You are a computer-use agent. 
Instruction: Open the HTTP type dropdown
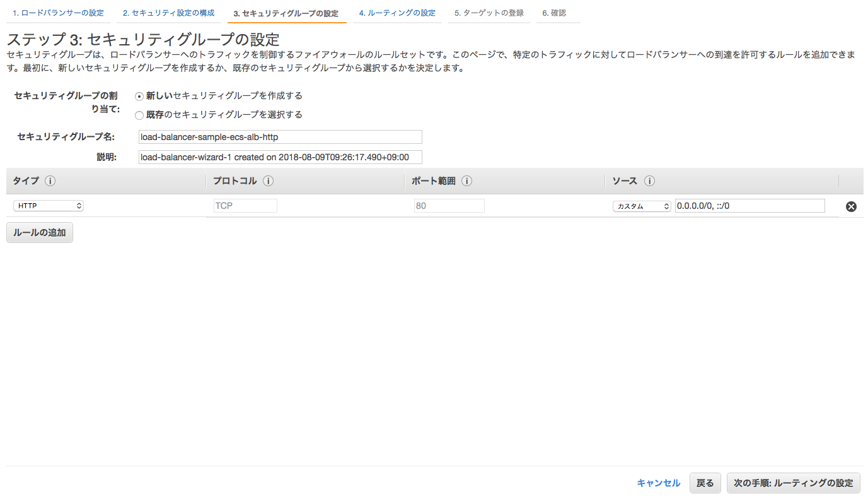click(x=49, y=206)
